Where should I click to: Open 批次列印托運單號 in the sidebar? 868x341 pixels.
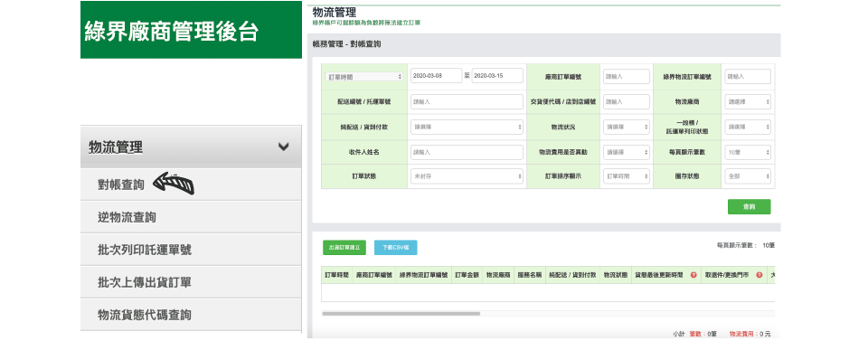[x=191, y=250]
